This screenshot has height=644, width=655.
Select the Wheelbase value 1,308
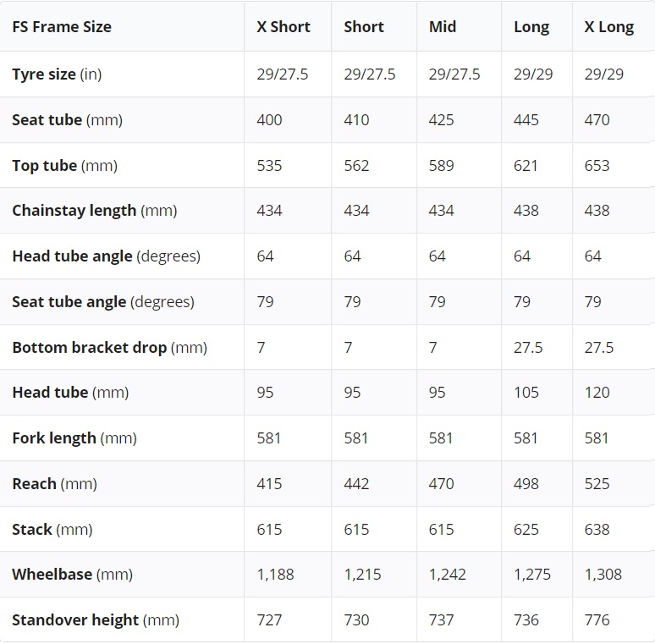[603, 575]
